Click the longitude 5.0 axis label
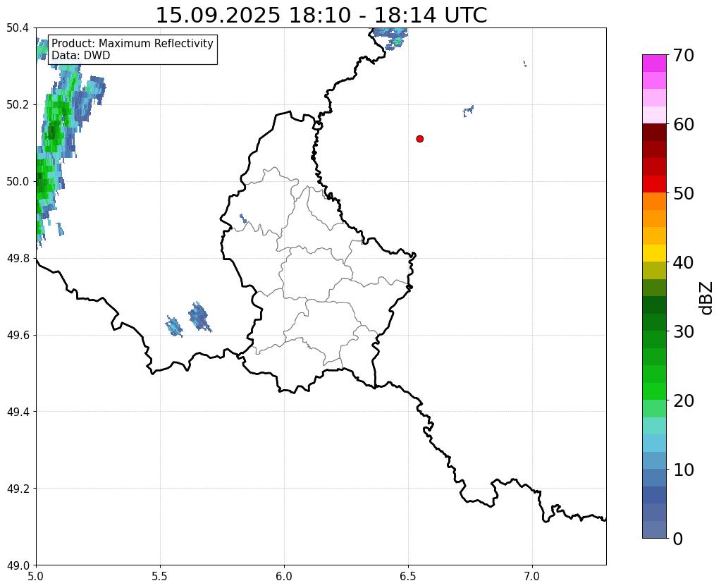The image size is (721, 588). 36,576
